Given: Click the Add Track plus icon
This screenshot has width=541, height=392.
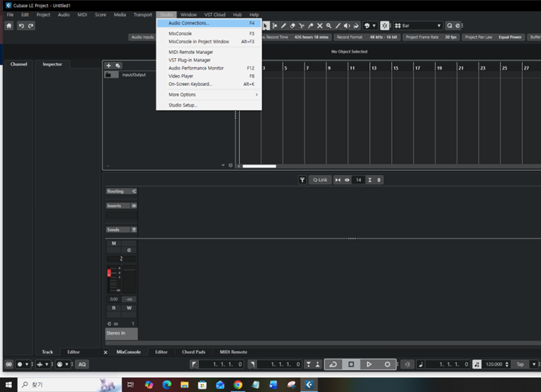Looking at the screenshot, I should pyautogui.click(x=109, y=65).
